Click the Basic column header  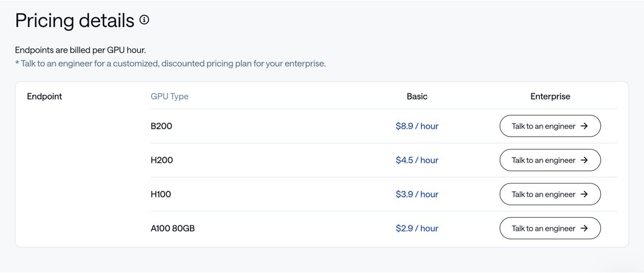[417, 96]
